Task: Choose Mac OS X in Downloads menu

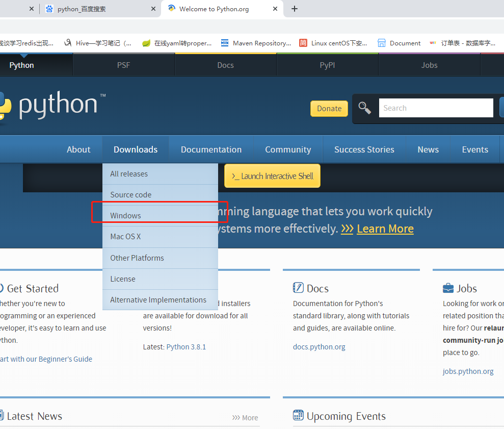Action: coord(160,237)
